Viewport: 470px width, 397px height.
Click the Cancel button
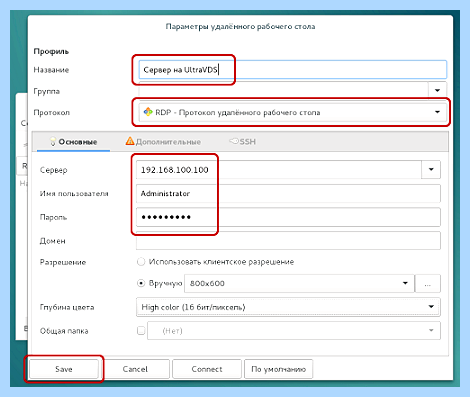135,369
